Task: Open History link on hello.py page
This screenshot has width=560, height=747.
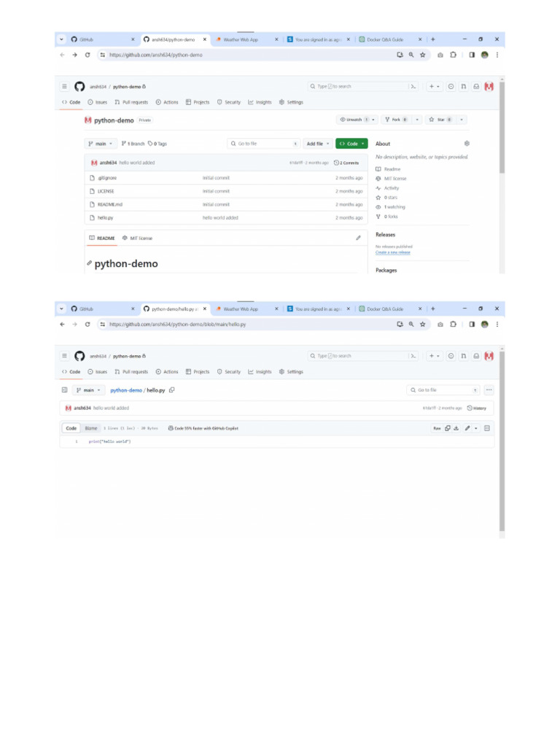Action: [x=477, y=408]
